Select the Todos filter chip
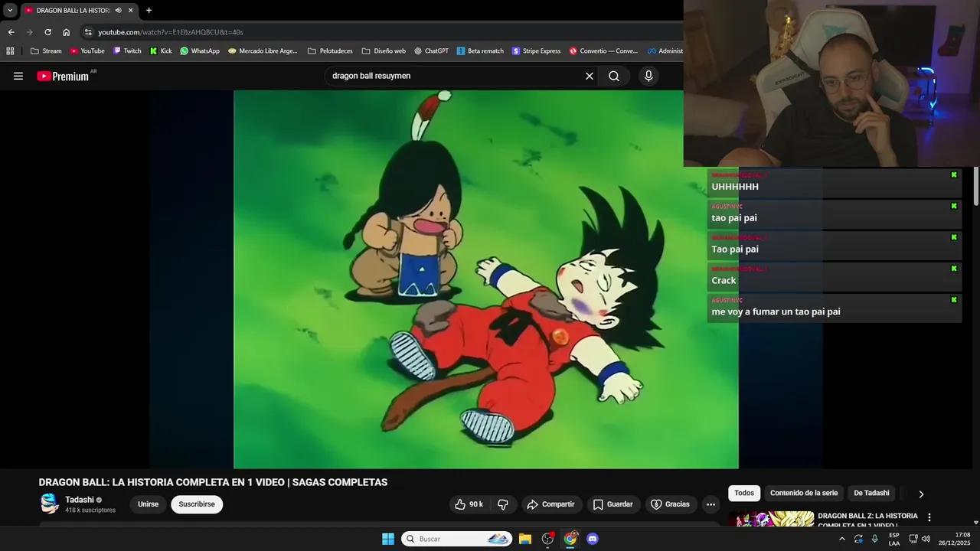This screenshot has height=551, width=980. pos(744,494)
